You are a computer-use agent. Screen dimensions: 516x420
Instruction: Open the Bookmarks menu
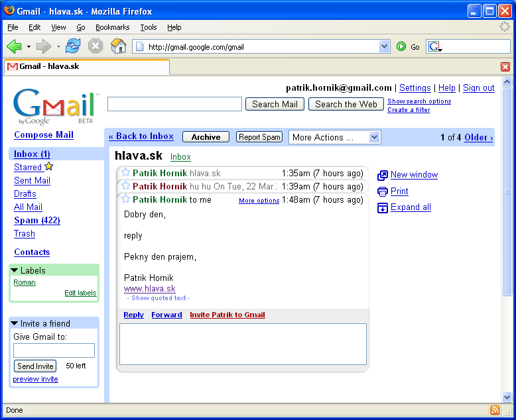[x=112, y=27]
